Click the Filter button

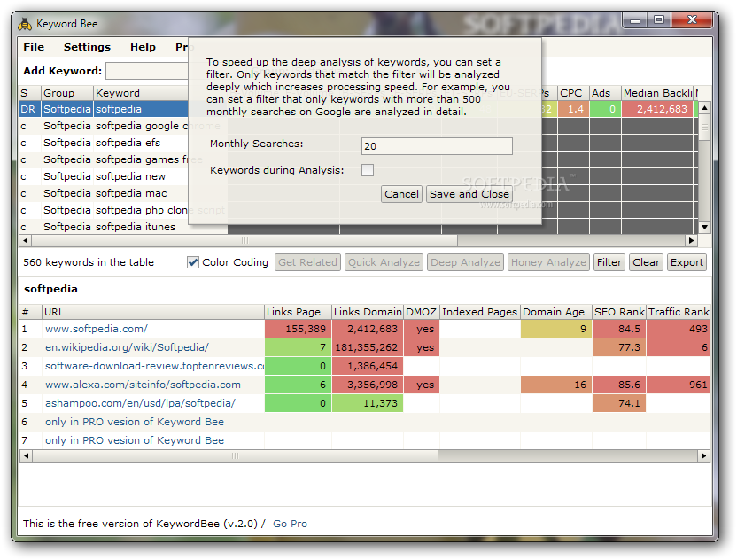click(609, 262)
